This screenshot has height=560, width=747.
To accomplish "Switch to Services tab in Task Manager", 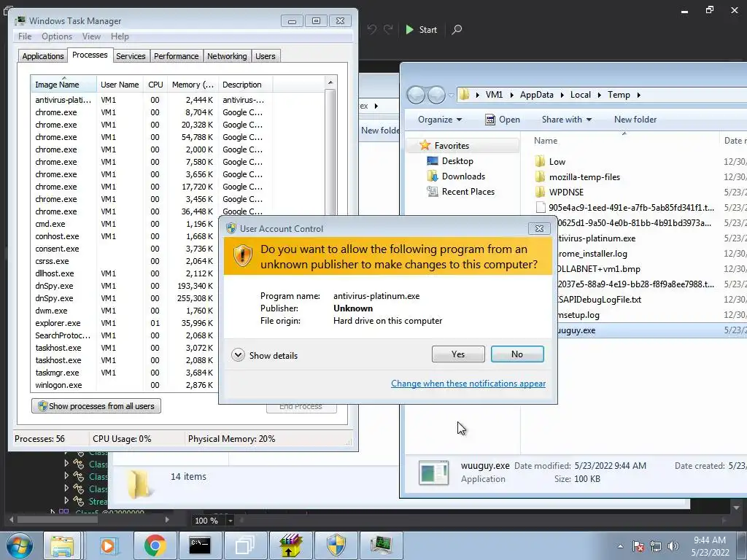I will 131,56.
